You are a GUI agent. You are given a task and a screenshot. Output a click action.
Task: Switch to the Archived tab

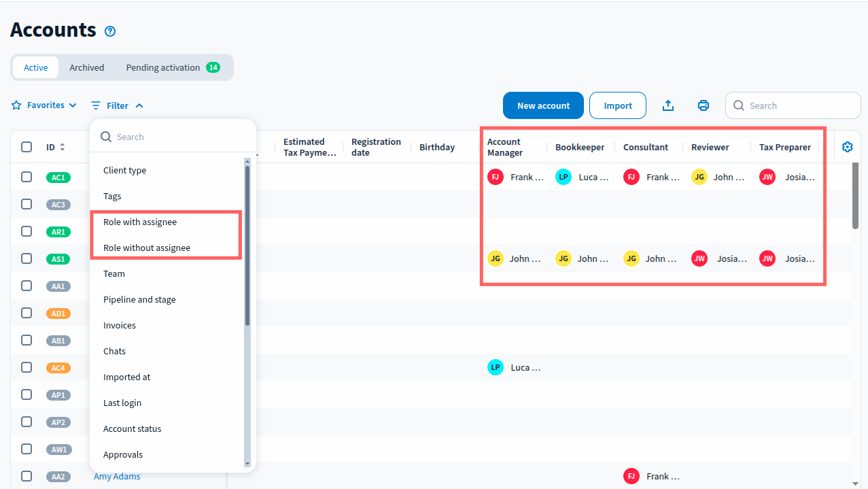click(87, 67)
